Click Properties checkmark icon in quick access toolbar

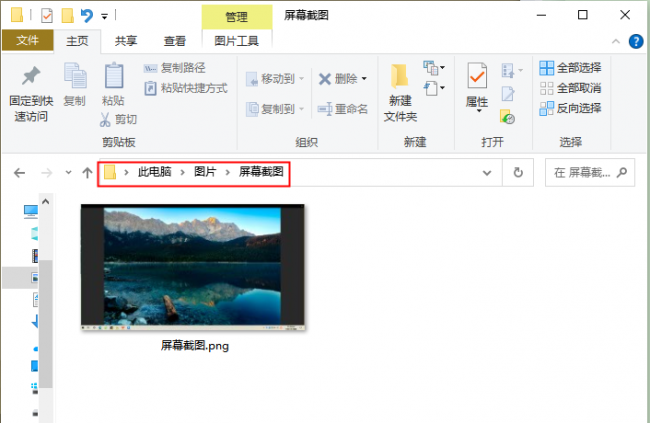tap(47, 16)
